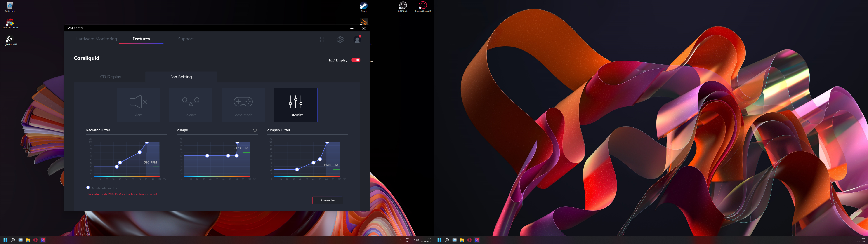The height and width of the screenshot is (244, 868).
Task: Choose the Balance fan profile
Action: click(191, 105)
